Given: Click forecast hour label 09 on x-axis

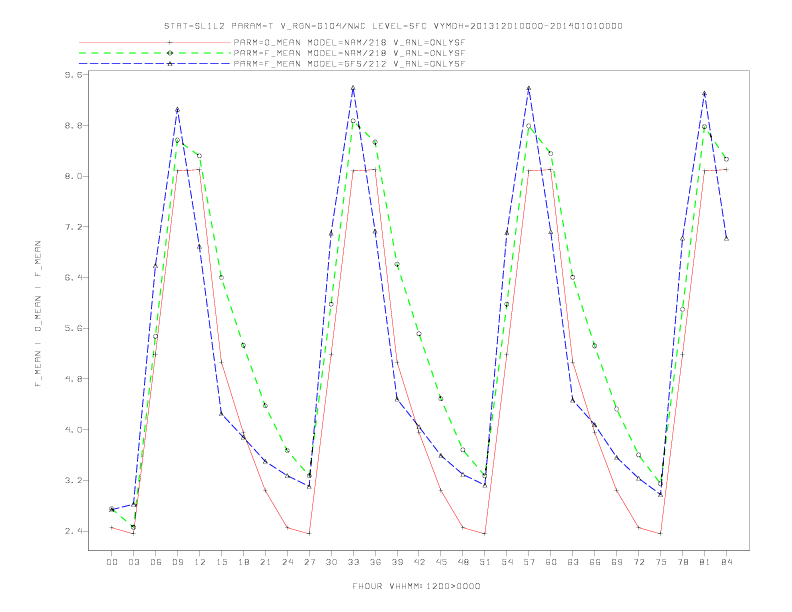Looking at the screenshot, I should pyautogui.click(x=177, y=562).
